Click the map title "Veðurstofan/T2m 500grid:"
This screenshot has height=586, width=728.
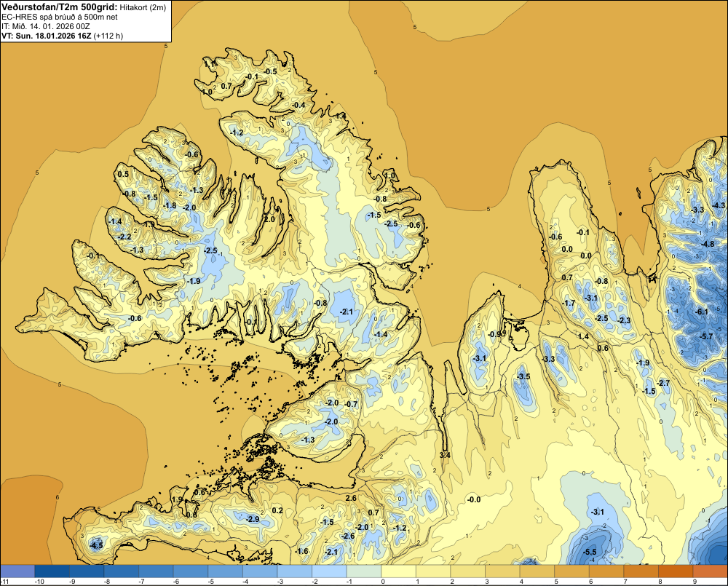(x=60, y=7)
